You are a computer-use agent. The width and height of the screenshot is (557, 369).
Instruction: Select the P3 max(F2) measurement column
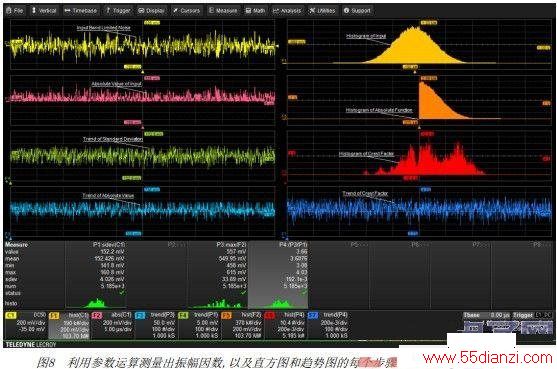pos(217,275)
